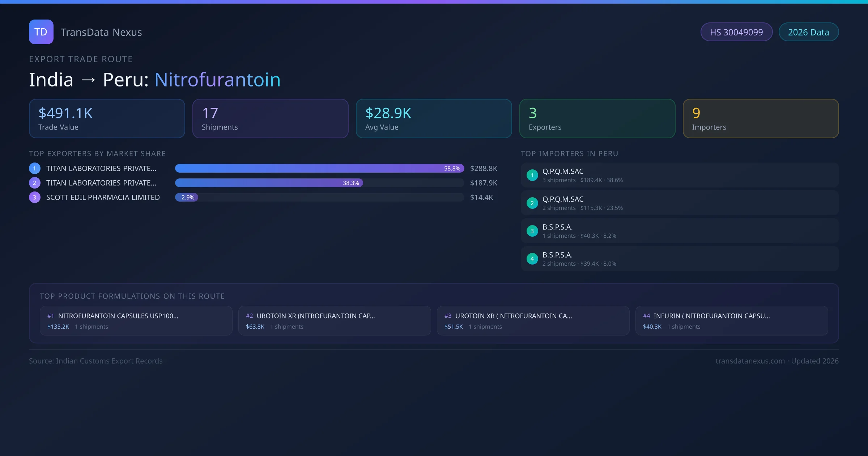Viewport: 868px width, 456px height.
Task: Select the HS 30049099 tag
Action: point(736,32)
